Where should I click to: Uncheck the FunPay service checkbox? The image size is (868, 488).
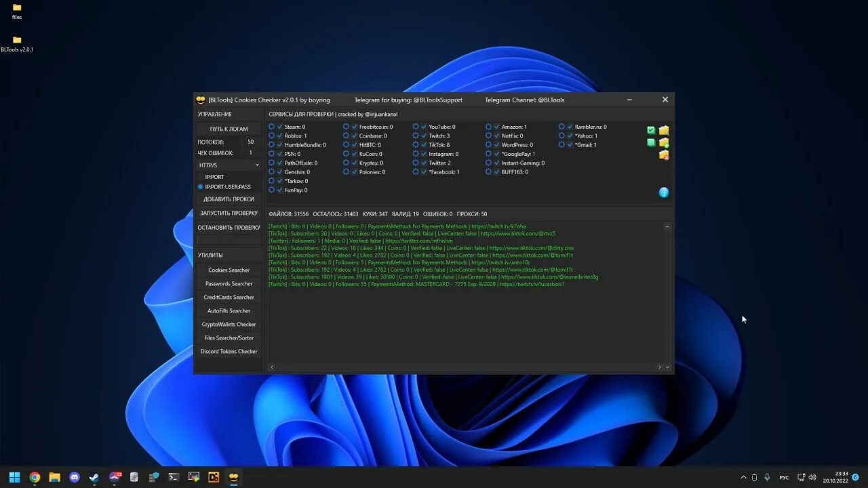280,190
